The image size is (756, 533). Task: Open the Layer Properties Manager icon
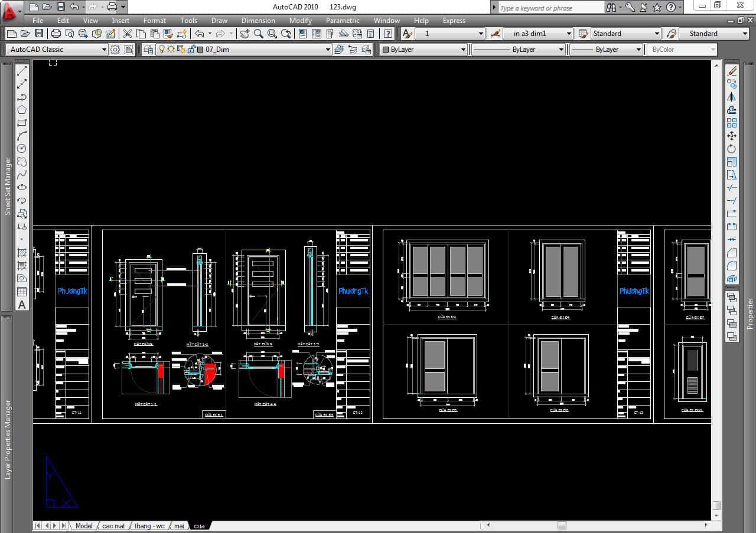coord(148,49)
